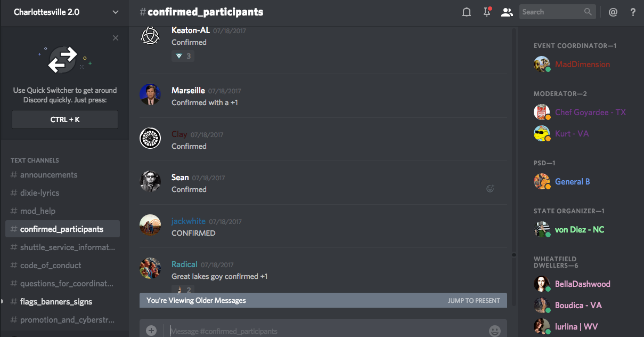This screenshot has width=644, height=337.
Task: Open emoji picker in message box
Action: click(x=494, y=331)
